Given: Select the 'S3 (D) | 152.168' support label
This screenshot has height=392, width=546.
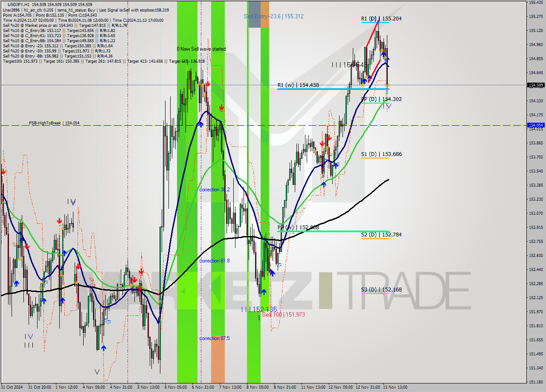Looking at the screenshot, I should [x=381, y=290].
